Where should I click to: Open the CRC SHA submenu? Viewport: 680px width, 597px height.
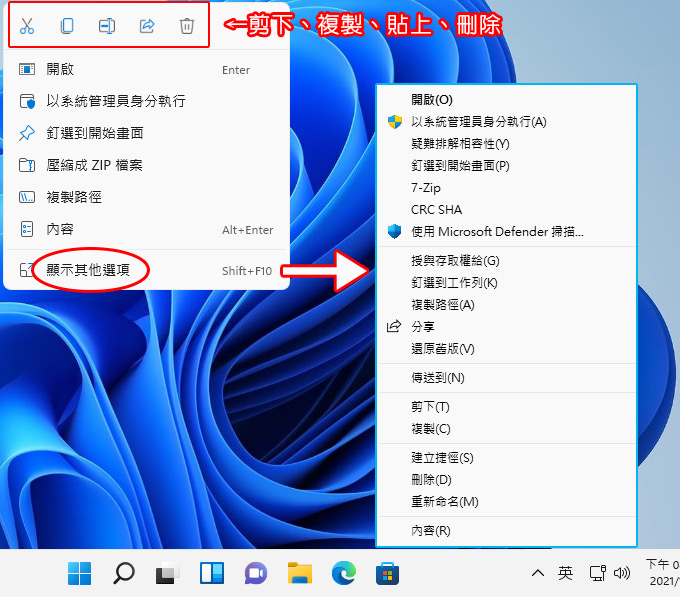click(x=507, y=210)
